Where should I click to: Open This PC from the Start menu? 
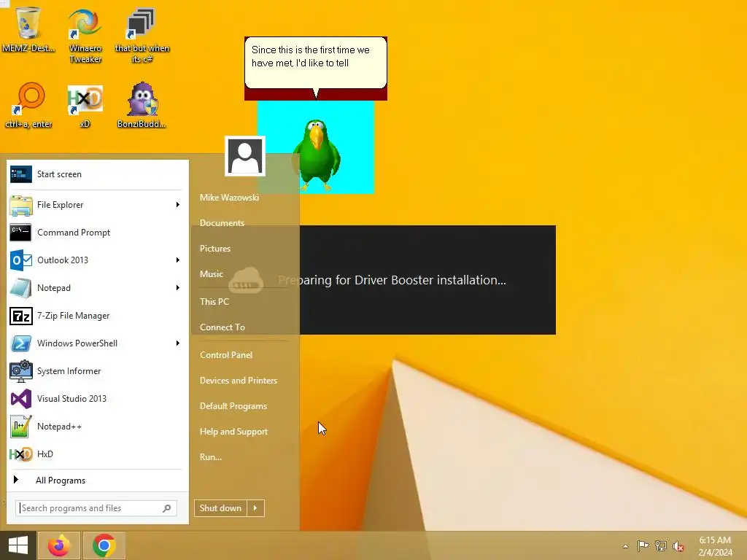pos(214,301)
